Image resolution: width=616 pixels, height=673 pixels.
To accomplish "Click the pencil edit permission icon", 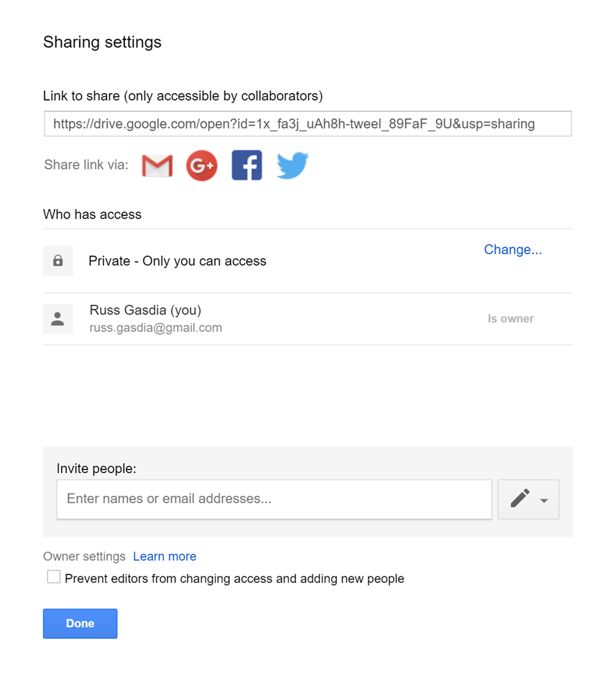I will pyautogui.click(x=520, y=499).
